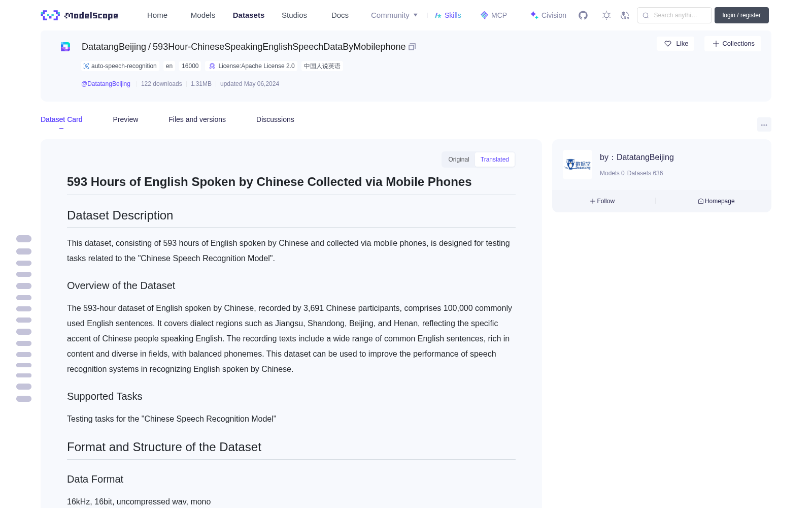Viewport: 812px width, 508px height.
Task: Open DatatangBeijing Homepage
Action: [716, 201]
